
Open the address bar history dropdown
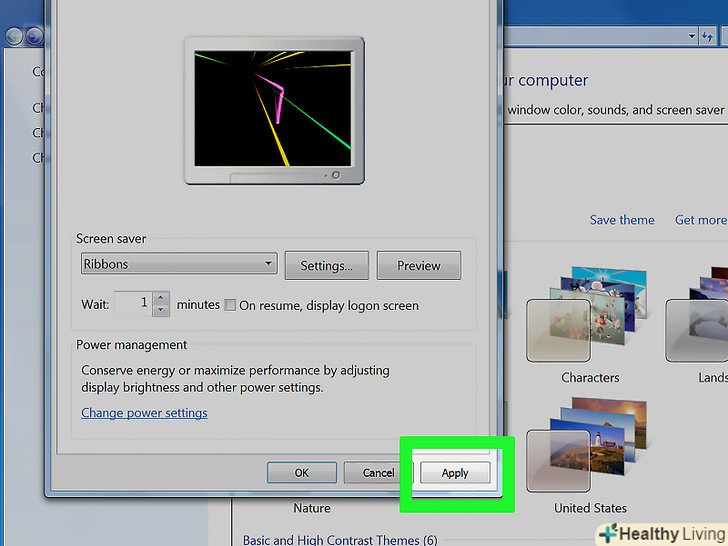coord(692,36)
